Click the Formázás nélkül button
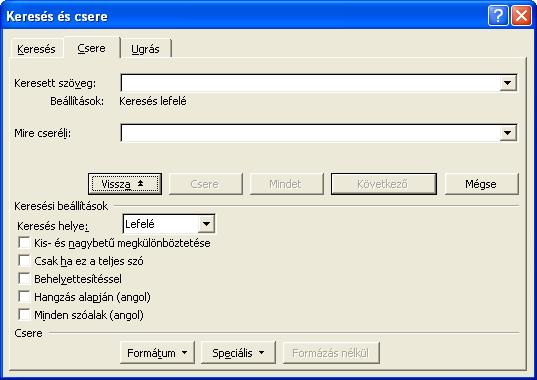This screenshot has height=380, width=537. 331,353
